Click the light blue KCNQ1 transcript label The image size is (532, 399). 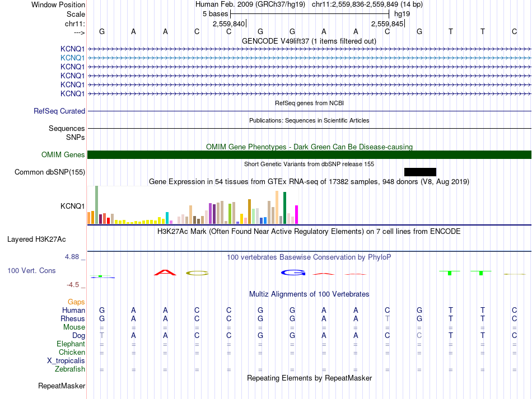tap(72, 58)
